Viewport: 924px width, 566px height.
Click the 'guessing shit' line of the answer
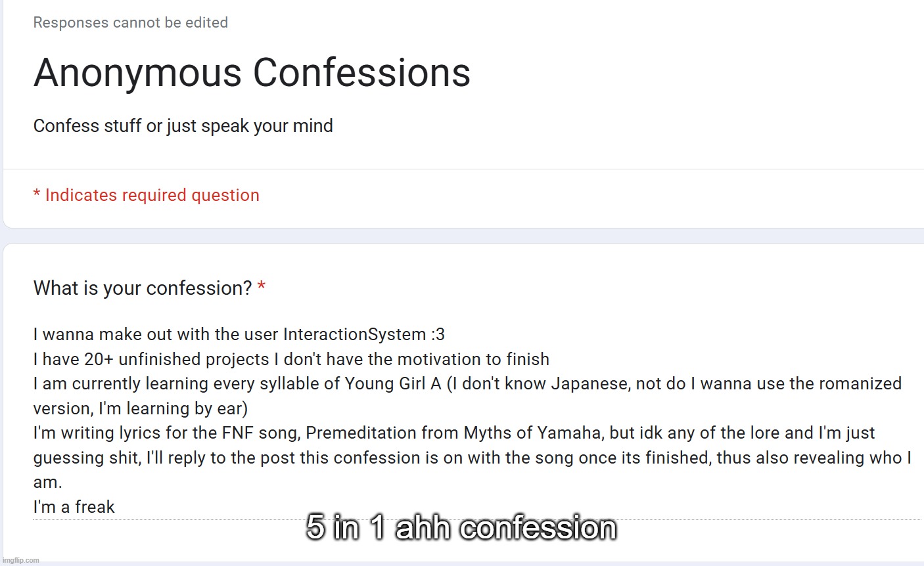[x=86, y=458]
